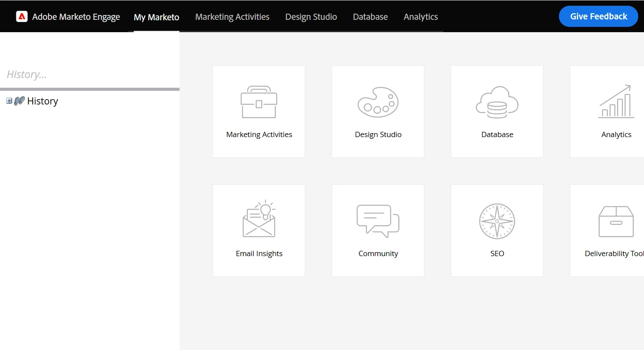Click the SEO tile label
644x350 pixels.
(497, 253)
